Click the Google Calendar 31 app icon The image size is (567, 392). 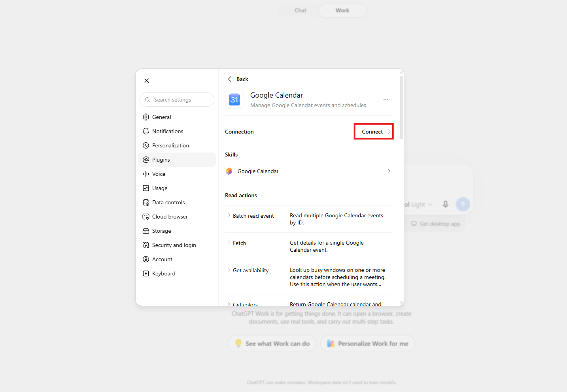pos(234,100)
